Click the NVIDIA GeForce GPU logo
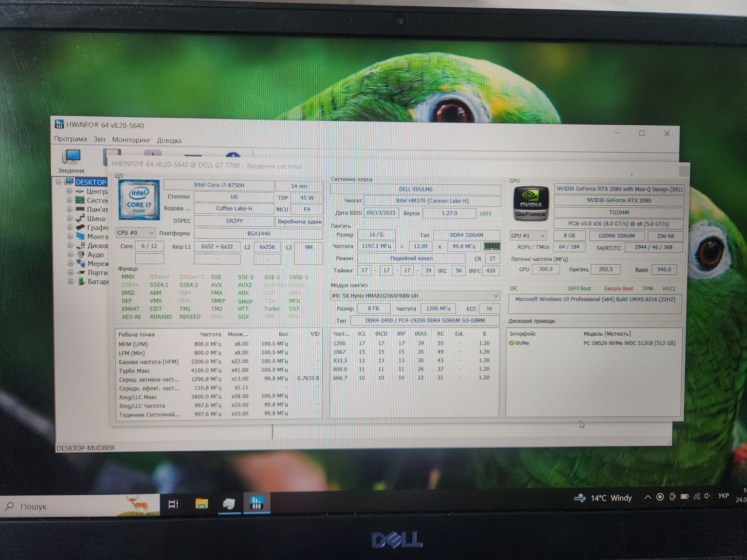This screenshot has width=747, height=560. [x=531, y=203]
